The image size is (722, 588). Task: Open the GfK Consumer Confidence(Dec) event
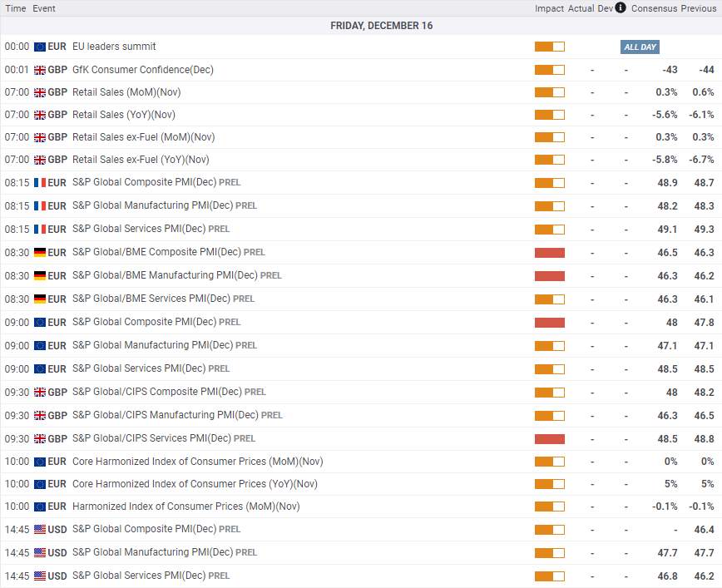(x=143, y=70)
